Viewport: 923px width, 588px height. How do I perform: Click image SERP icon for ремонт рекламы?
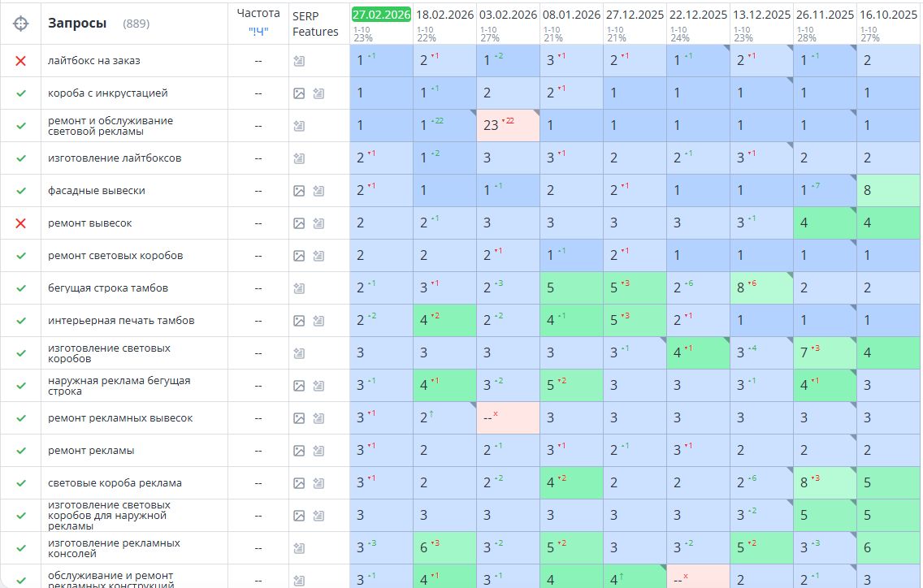click(299, 451)
